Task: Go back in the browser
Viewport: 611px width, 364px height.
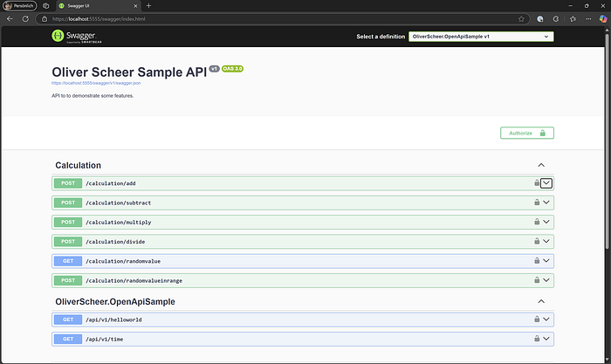Action: pos(10,18)
